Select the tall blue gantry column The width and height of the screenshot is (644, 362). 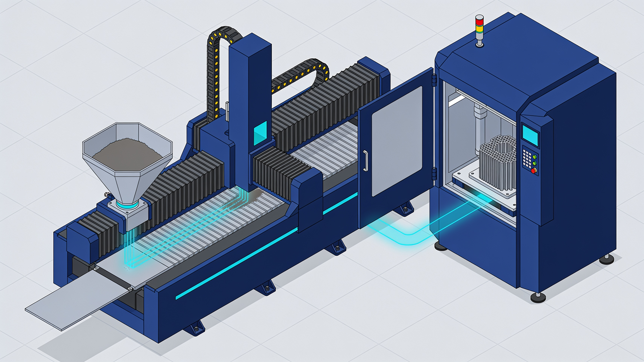(x=250, y=113)
